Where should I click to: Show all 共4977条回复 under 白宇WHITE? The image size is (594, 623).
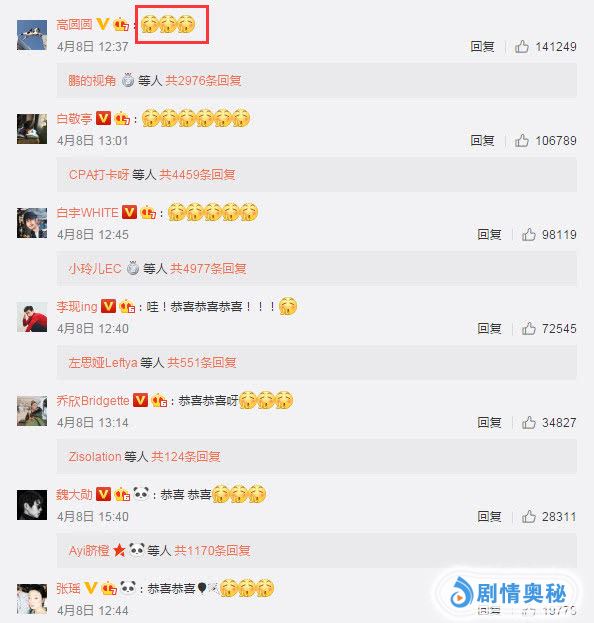tap(208, 269)
